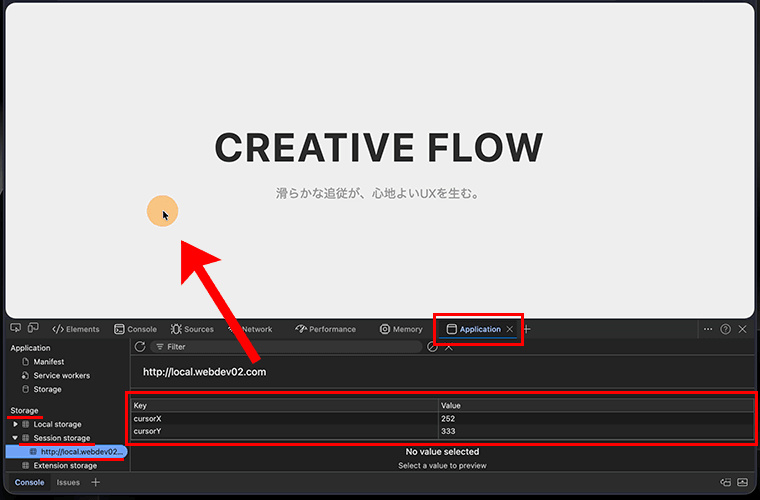This screenshot has height=500, width=760.
Task: Sort table by Key column header
Action: coord(285,406)
